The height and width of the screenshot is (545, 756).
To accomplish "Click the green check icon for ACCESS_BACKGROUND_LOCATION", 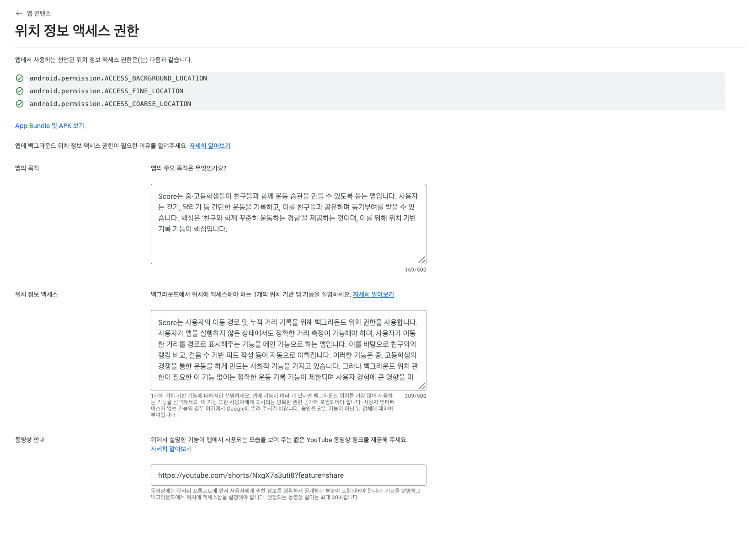I will click(x=20, y=78).
